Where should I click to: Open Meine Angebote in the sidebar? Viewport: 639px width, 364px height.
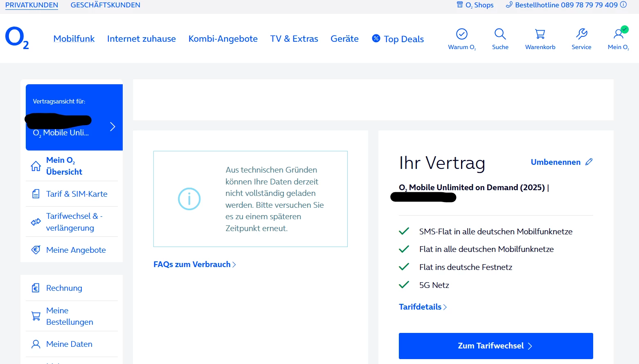pos(76,250)
